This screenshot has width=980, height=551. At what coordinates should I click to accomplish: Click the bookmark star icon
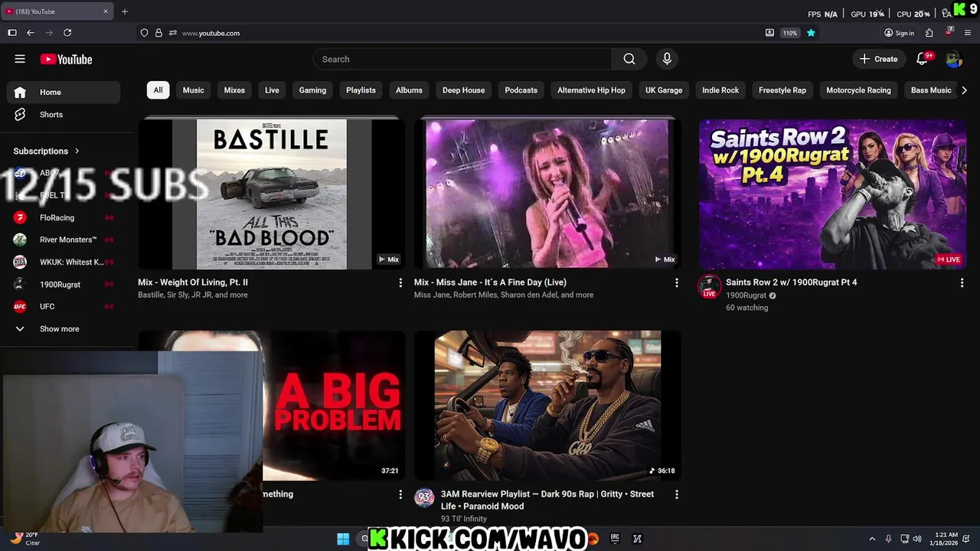click(811, 33)
